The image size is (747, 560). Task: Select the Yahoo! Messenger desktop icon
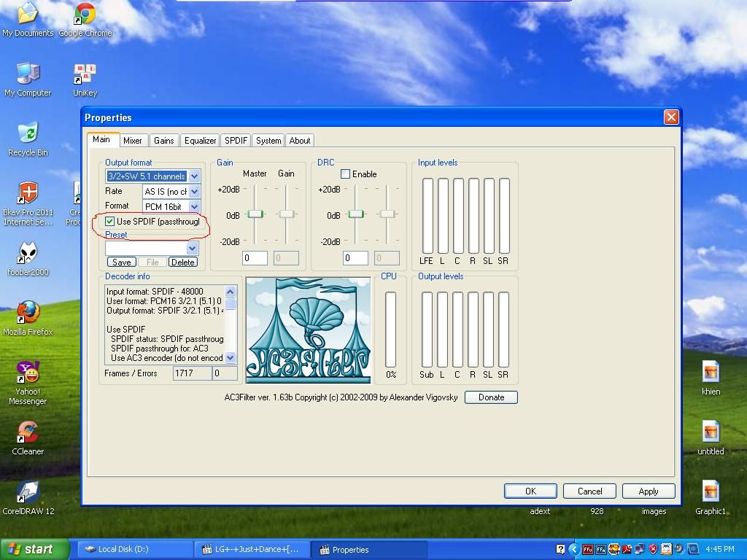coord(28,383)
